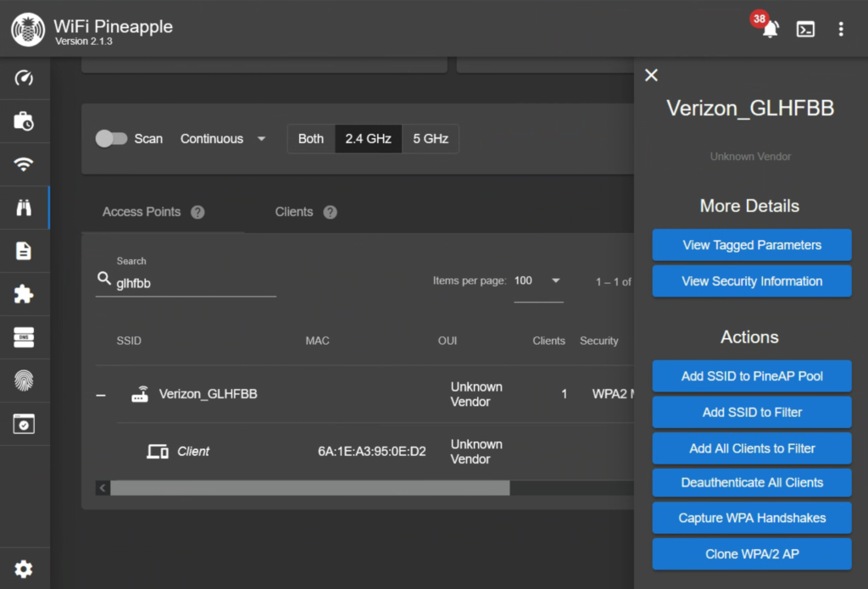Click Add SSID to PineAP Pool
868x589 pixels.
752,376
